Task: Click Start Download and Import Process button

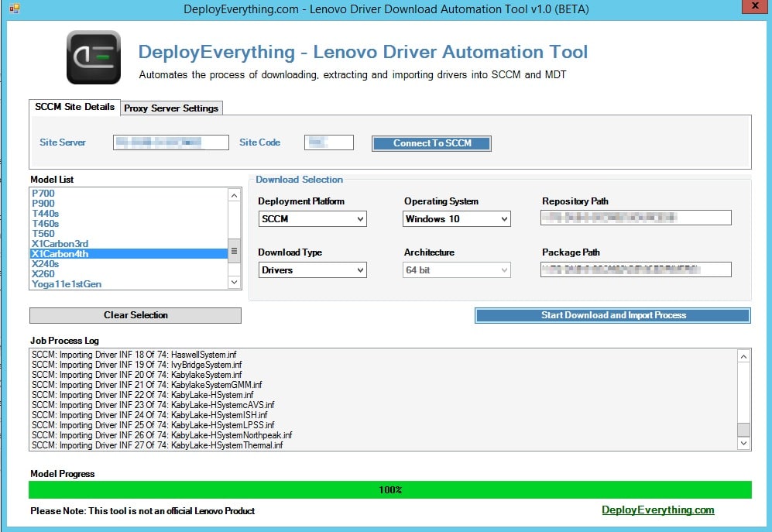Action: click(x=613, y=315)
